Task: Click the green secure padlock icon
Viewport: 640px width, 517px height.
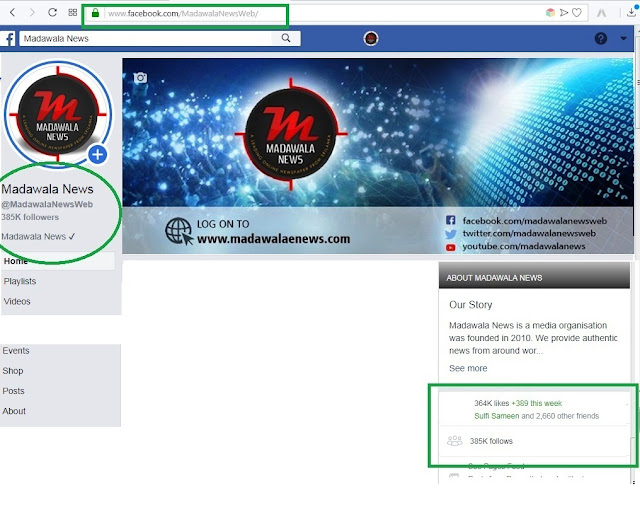Action: 95,13
